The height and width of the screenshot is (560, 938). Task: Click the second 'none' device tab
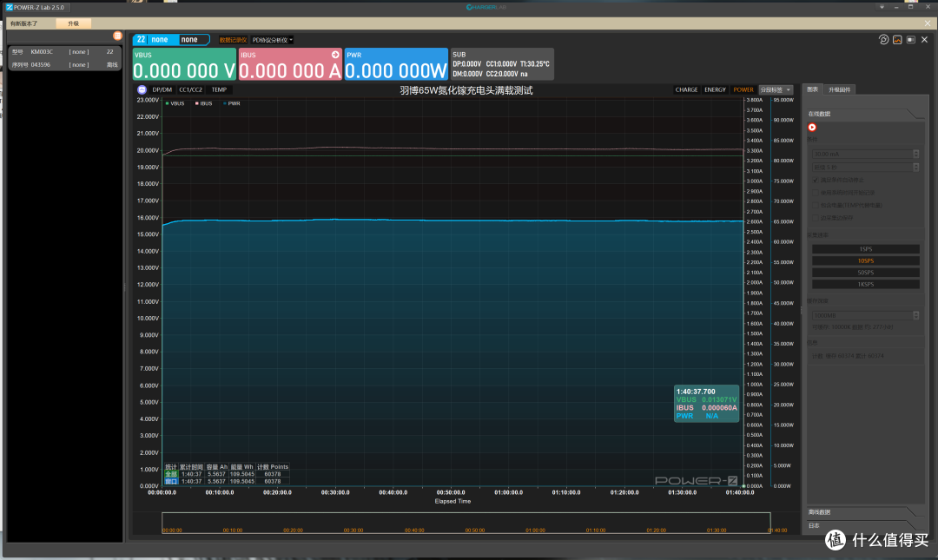tap(189, 39)
